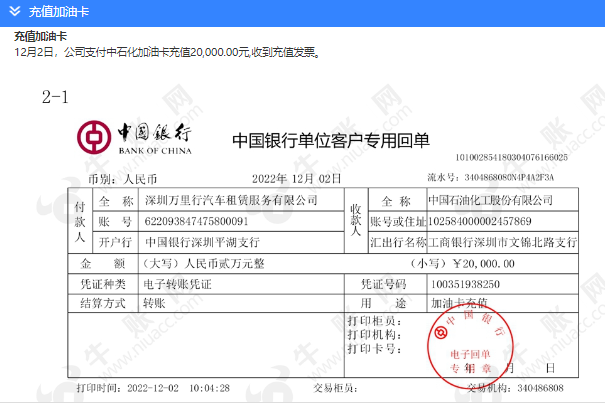The width and height of the screenshot is (605, 403).
Task: Click the 交易柜员 label
Action: click(335, 388)
